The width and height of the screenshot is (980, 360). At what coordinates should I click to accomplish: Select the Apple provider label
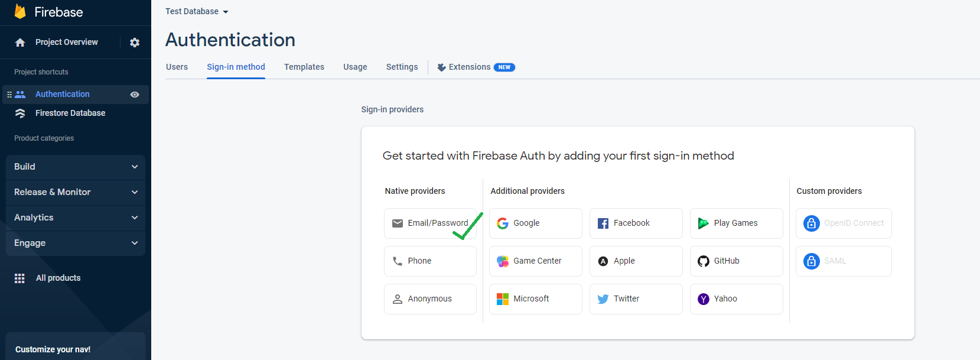point(624,261)
